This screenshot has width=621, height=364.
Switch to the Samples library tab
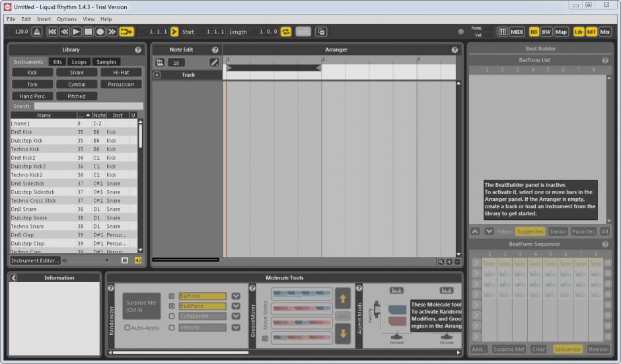tap(106, 62)
